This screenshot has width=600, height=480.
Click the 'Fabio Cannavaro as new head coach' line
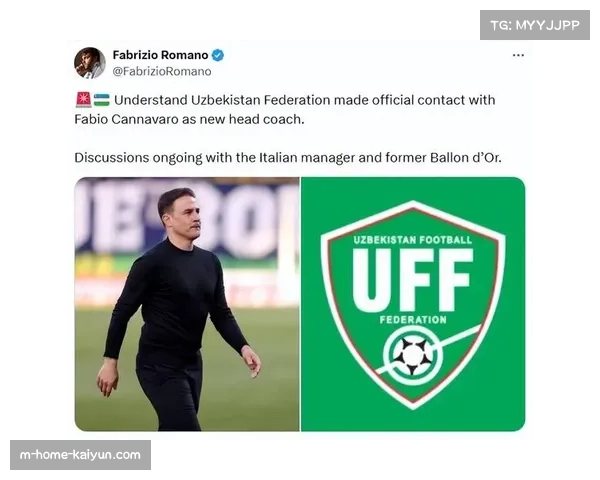pos(189,119)
